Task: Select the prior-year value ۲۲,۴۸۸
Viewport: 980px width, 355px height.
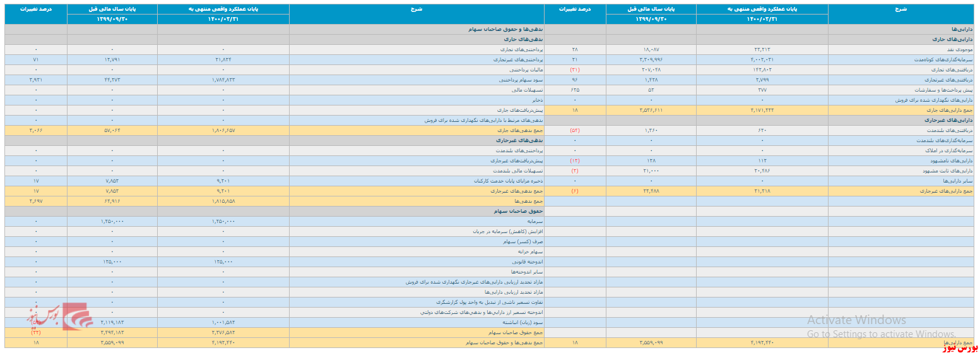Action: [x=651, y=191]
